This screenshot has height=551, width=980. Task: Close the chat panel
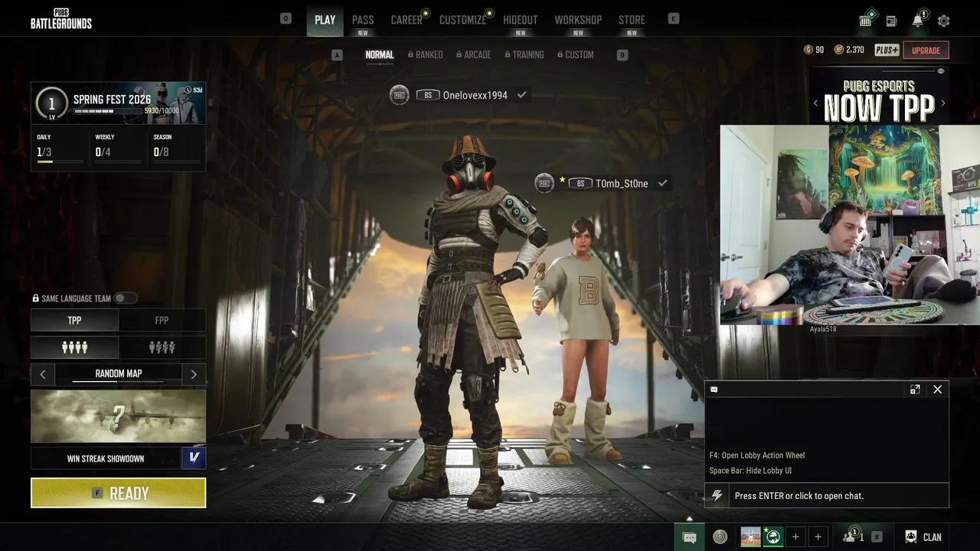tap(937, 390)
